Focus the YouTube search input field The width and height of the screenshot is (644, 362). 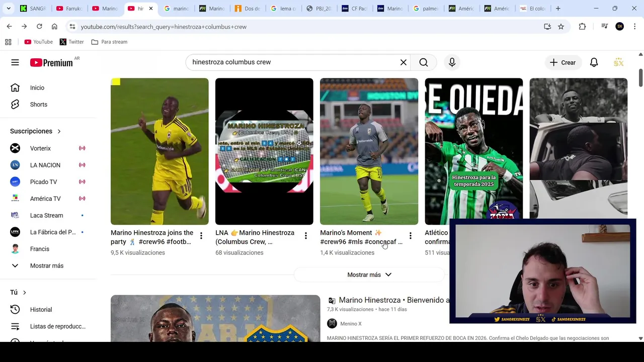click(x=294, y=62)
